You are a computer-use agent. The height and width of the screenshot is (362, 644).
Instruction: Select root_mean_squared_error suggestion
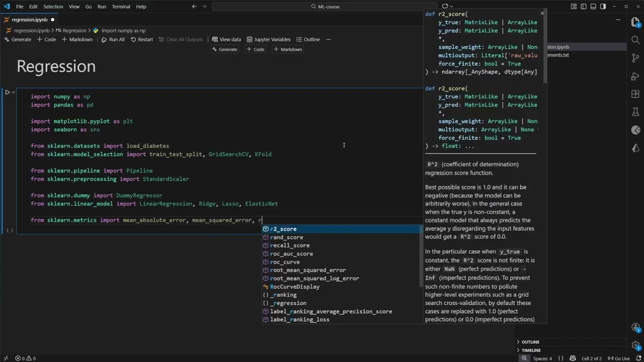[341, 270]
